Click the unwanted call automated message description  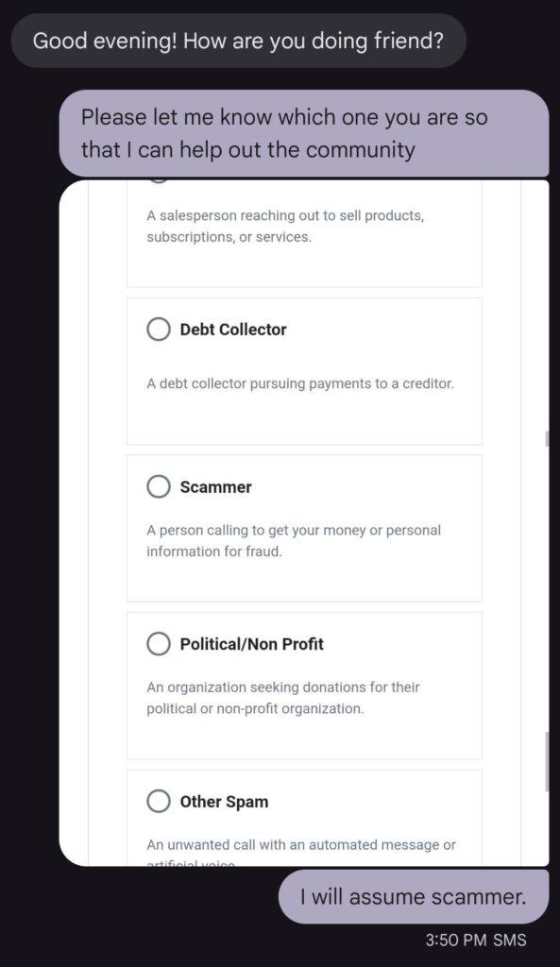[301, 853]
